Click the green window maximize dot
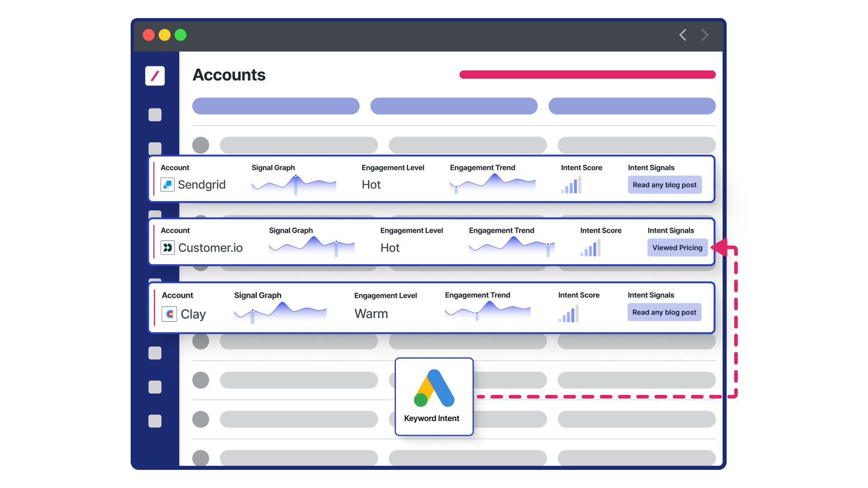The image size is (868, 488). coord(180,35)
